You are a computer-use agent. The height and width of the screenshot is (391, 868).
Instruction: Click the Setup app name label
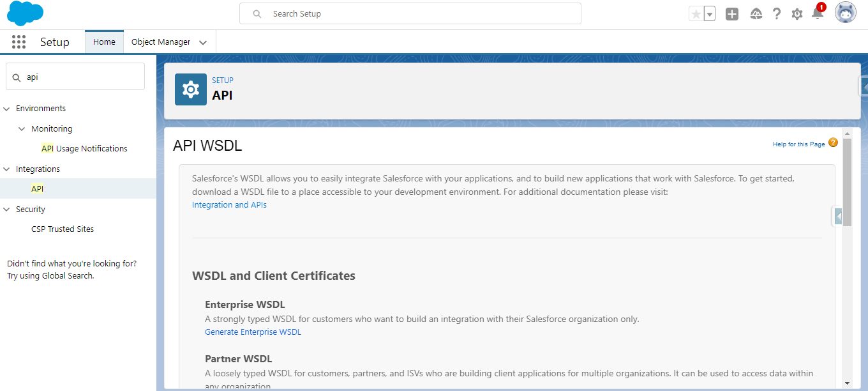coord(55,42)
